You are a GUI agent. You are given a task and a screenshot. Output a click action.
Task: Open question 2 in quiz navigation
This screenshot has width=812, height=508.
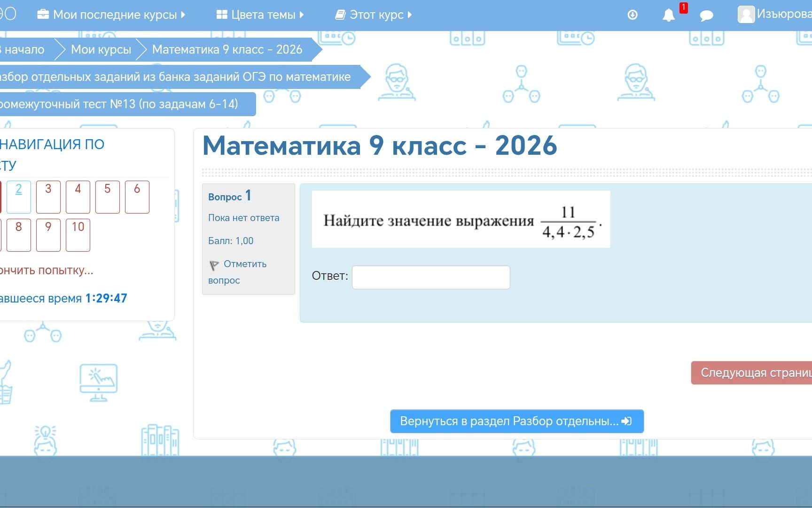point(19,197)
